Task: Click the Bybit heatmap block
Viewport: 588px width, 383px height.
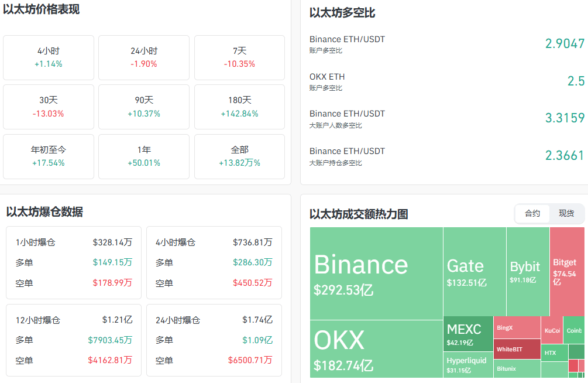Action: (x=527, y=272)
